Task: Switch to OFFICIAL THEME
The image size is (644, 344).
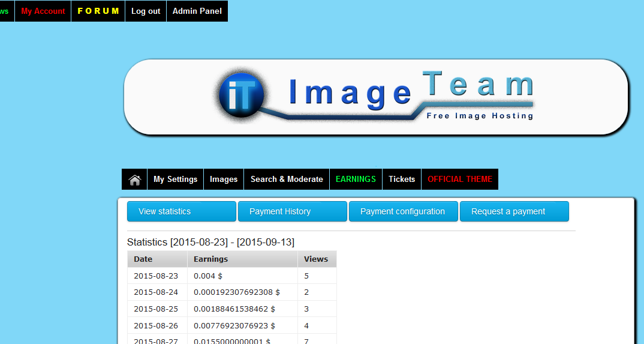Action: [460, 180]
